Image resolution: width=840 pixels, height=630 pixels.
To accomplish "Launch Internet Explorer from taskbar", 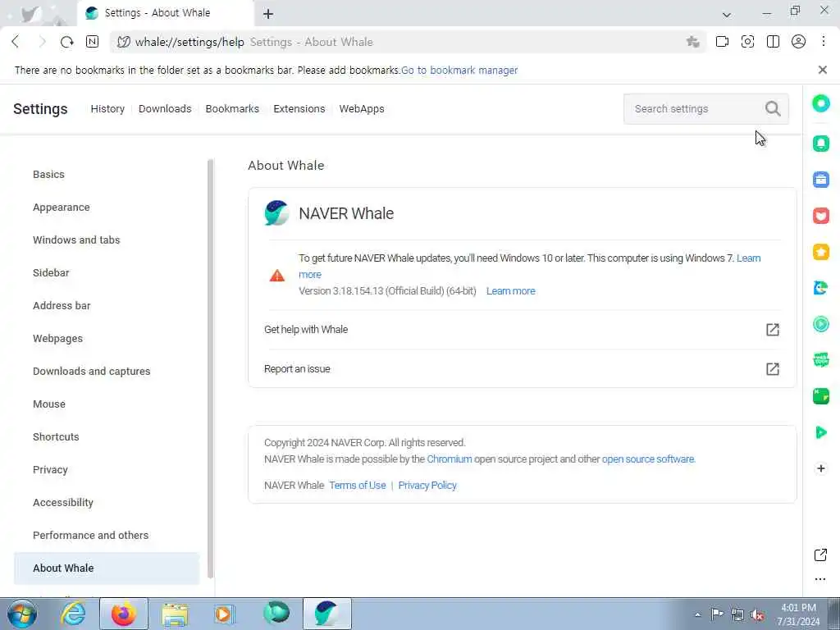I will (73, 614).
